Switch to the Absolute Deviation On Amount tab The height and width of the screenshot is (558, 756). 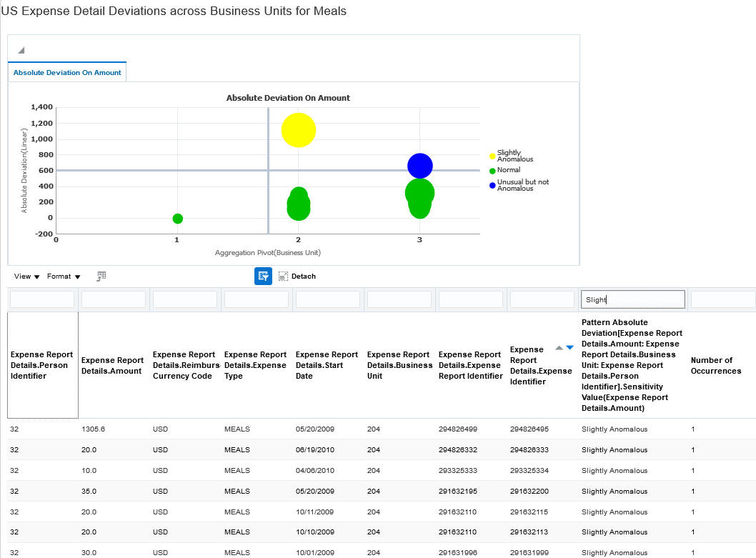[x=66, y=72]
